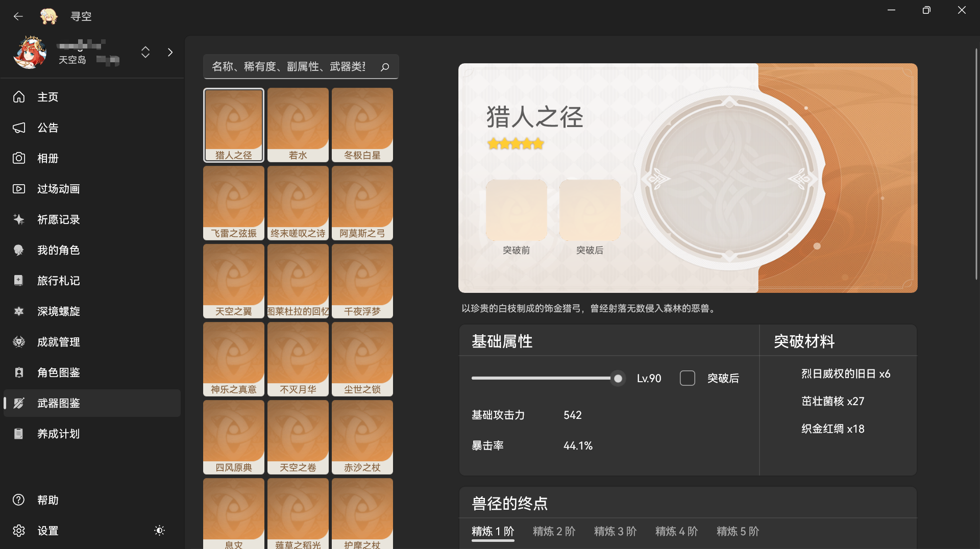Screen dimensions: 980x549
Task: Open 祈愿记录 wish star icon
Action: click(19, 219)
